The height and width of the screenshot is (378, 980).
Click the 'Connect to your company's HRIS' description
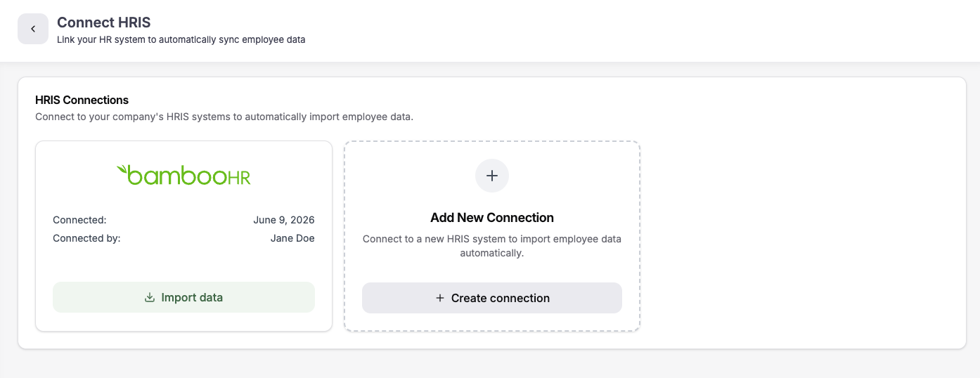tap(224, 117)
